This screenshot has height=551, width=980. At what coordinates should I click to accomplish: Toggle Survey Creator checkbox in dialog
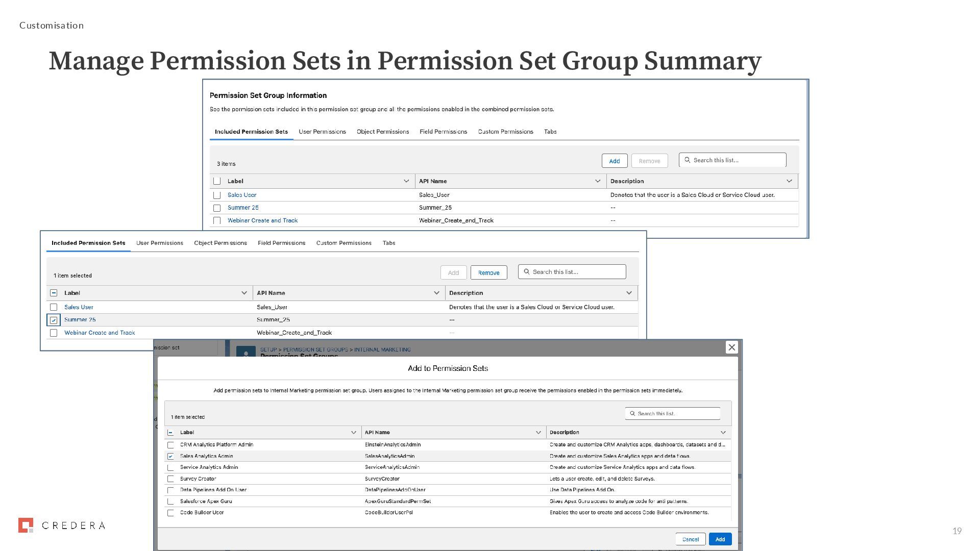170,479
